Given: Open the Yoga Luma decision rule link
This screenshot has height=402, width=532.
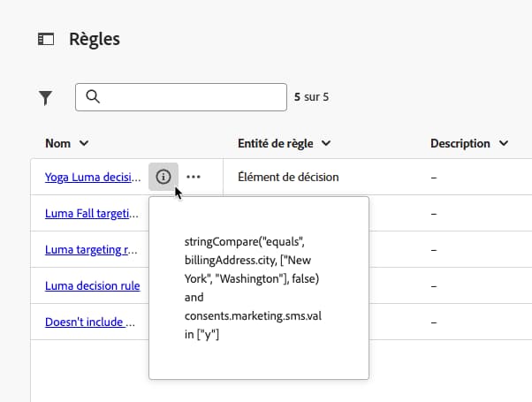Looking at the screenshot, I should tap(92, 177).
